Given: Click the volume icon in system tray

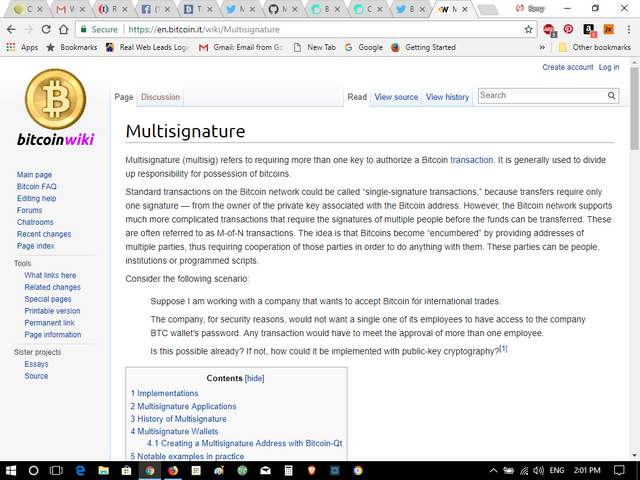Looking at the screenshot, I should click(538, 471).
